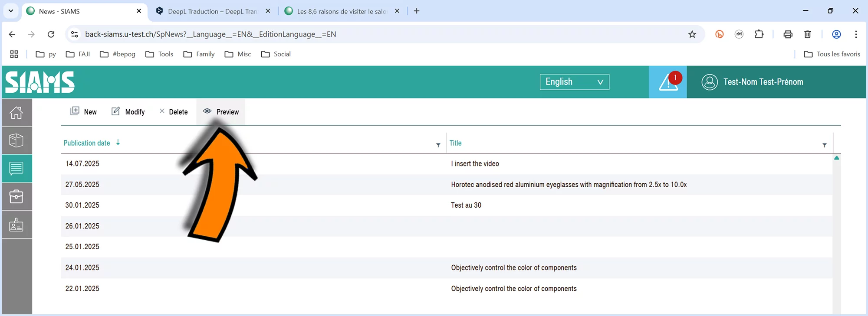
Task: Click the SIAMS logo
Action: pos(40,82)
